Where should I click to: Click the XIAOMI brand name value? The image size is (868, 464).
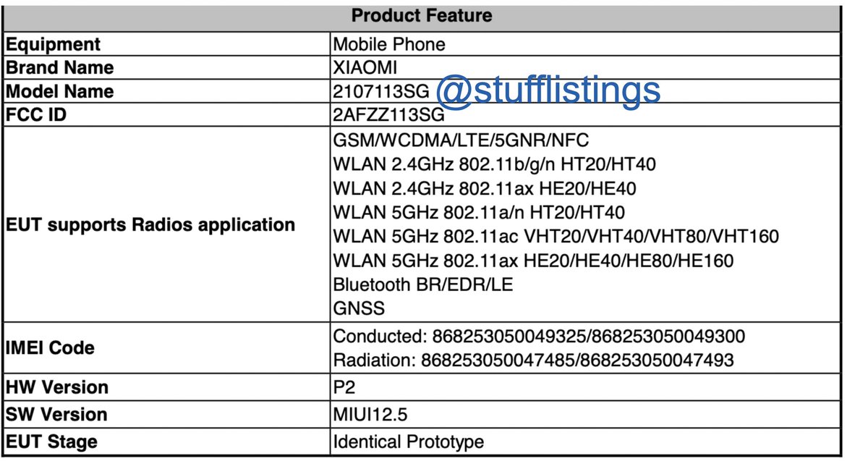pos(365,68)
